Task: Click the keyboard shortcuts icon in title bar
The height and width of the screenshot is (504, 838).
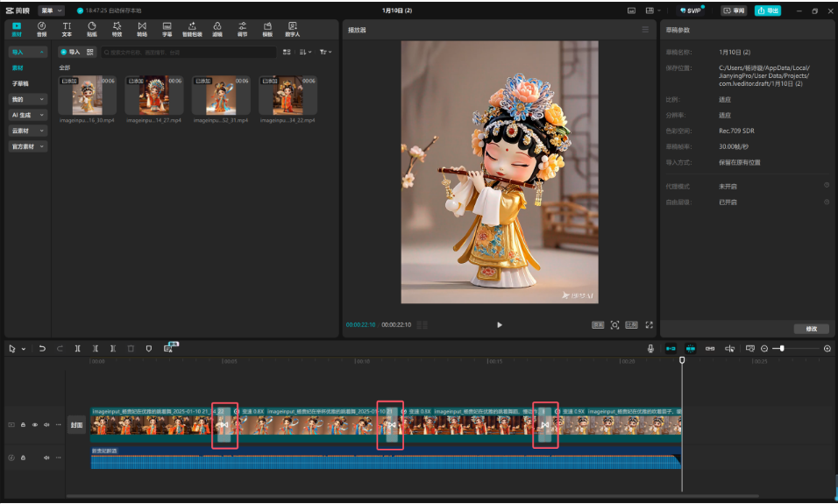Action: tap(631, 11)
